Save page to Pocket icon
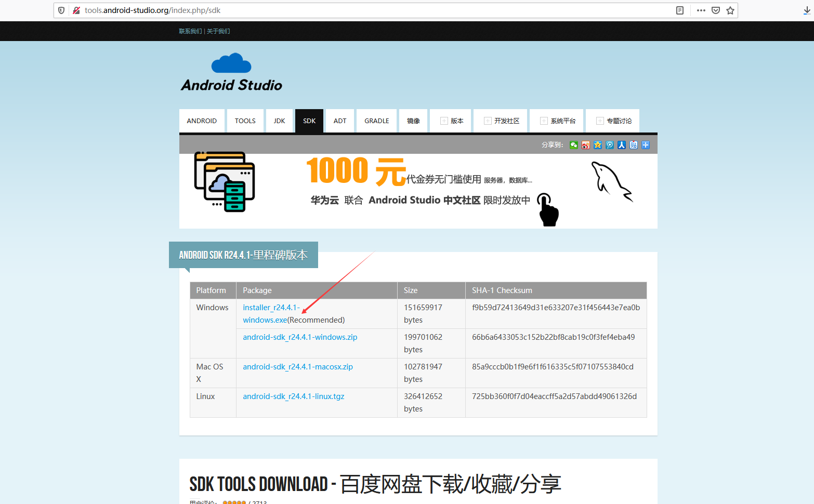This screenshot has width=814, height=504. [x=716, y=10]
